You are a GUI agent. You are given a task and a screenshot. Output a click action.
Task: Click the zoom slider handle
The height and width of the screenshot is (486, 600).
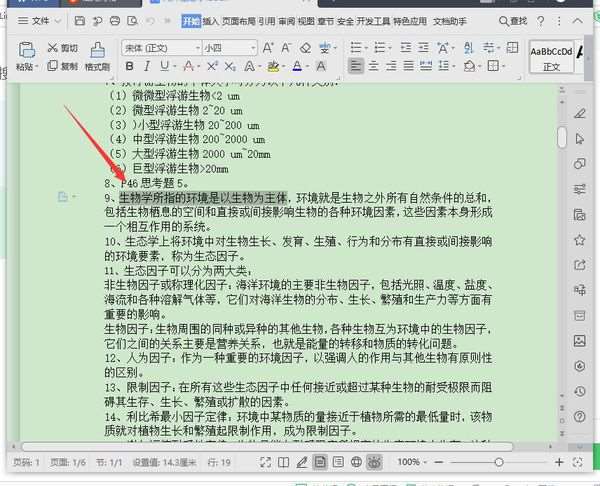tap(499, 462)
